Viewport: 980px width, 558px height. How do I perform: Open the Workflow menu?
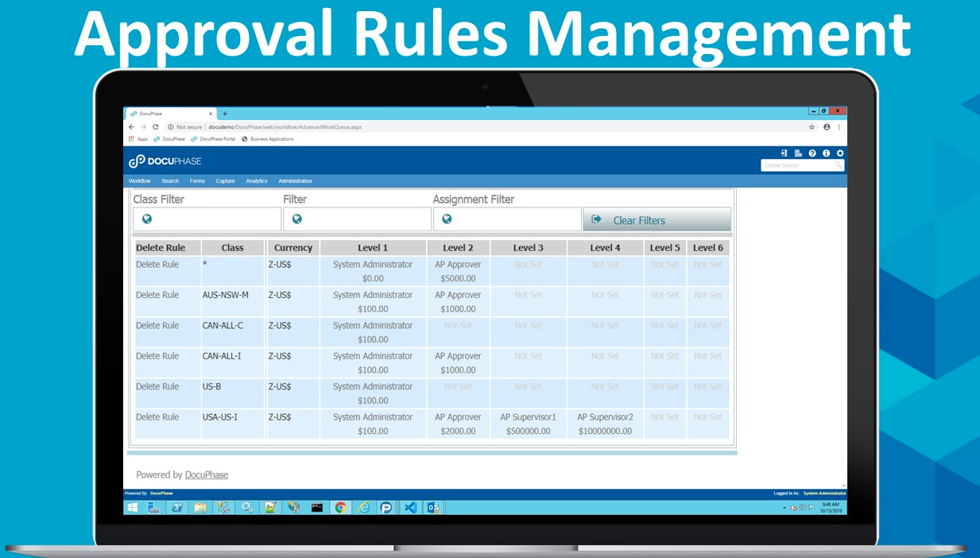coord(140,181)
